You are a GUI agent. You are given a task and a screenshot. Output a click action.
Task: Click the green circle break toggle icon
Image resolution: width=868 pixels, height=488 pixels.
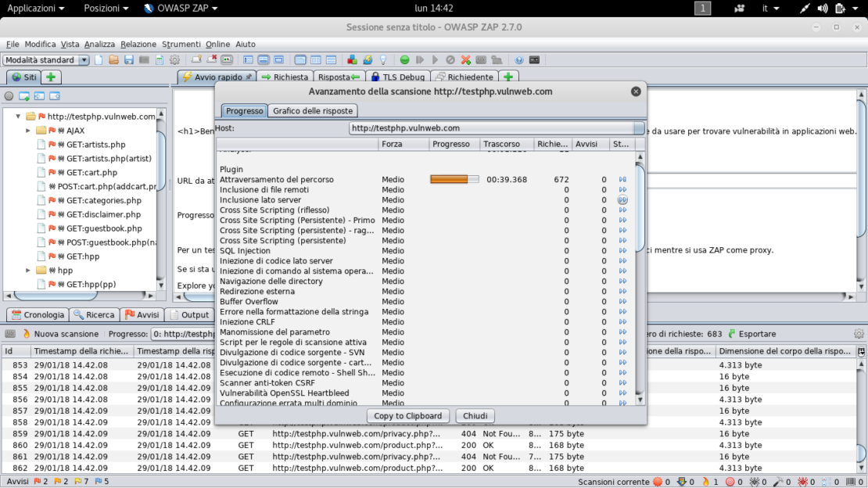point(404,60)
